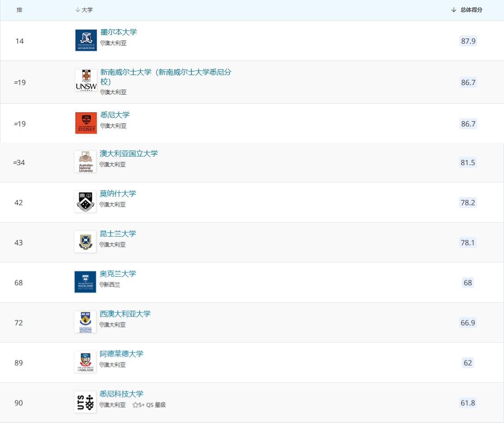The width and height of the screenshot is (504, 423).
Task: Click the 排 column header
Action: (19, 10)
